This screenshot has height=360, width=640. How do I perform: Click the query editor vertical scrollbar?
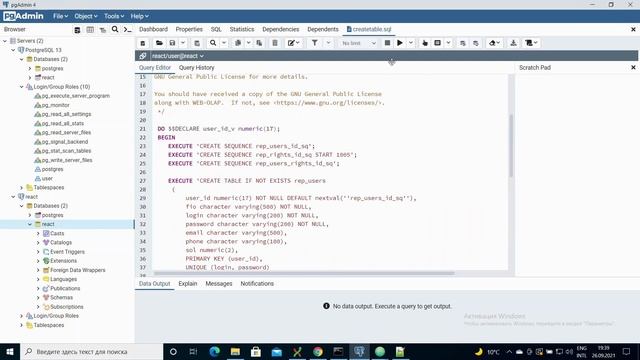511,146
